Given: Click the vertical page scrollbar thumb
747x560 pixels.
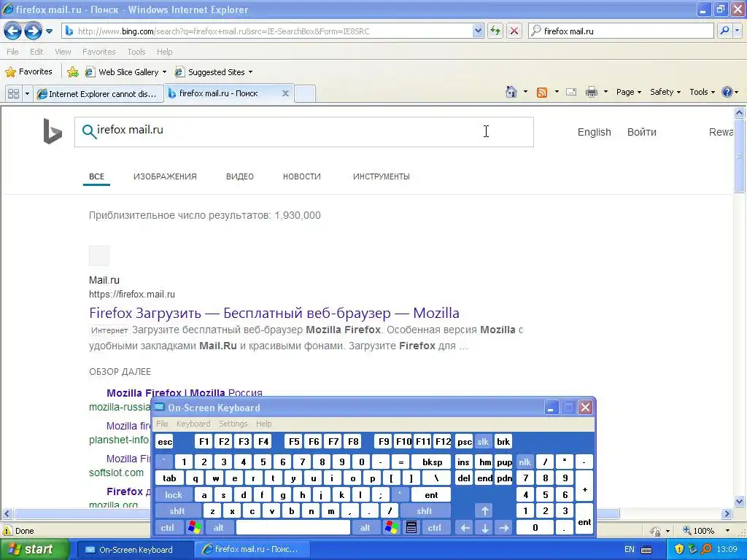Looking at the screenshot, I should coord(740,156).
